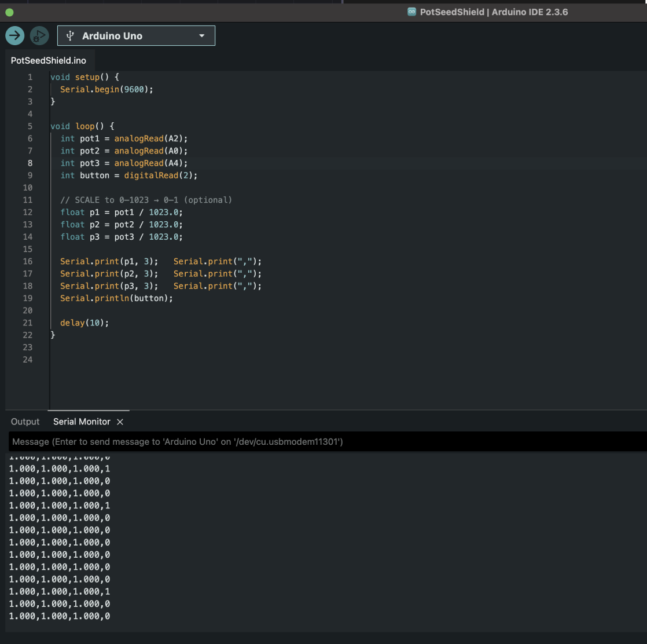Click the dropdown arrow next to Arduino Uno

[201, 35]
